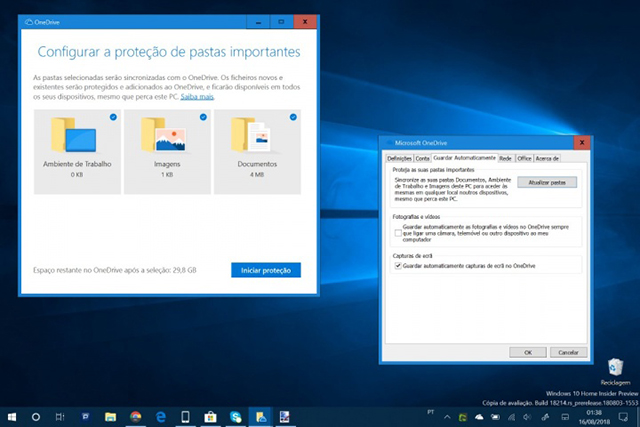Screen dimensions: 640x427
Task: Disable saving capturas de ecrã to OneDrive
Action: pos(398,266)
